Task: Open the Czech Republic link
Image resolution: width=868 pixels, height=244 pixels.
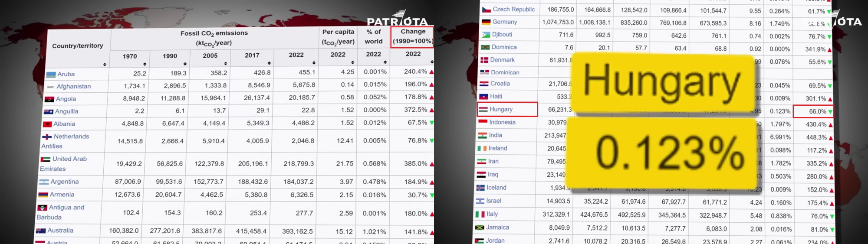Action: (513, 10)
